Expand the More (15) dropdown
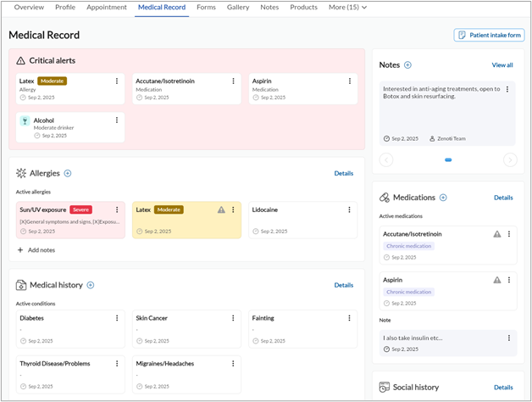Screen dimensions: 532x402 (347, 7)
